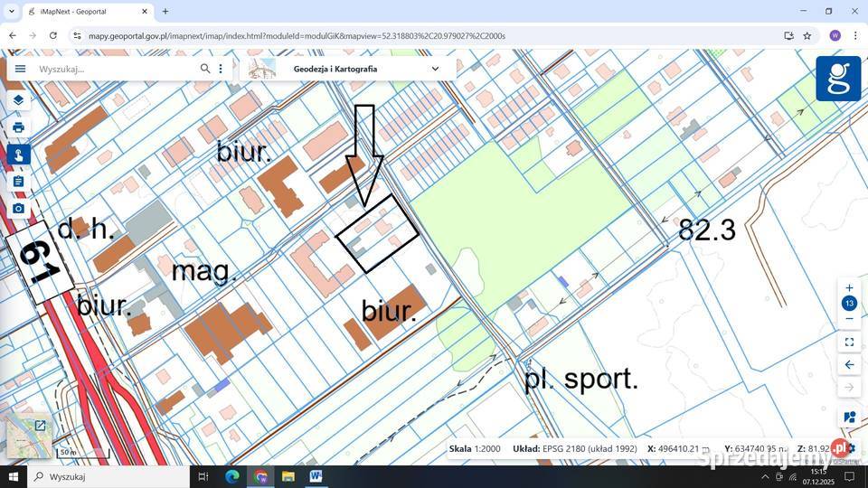
Task: Open the clipboard report tool
Action: (x=18, y=182)
